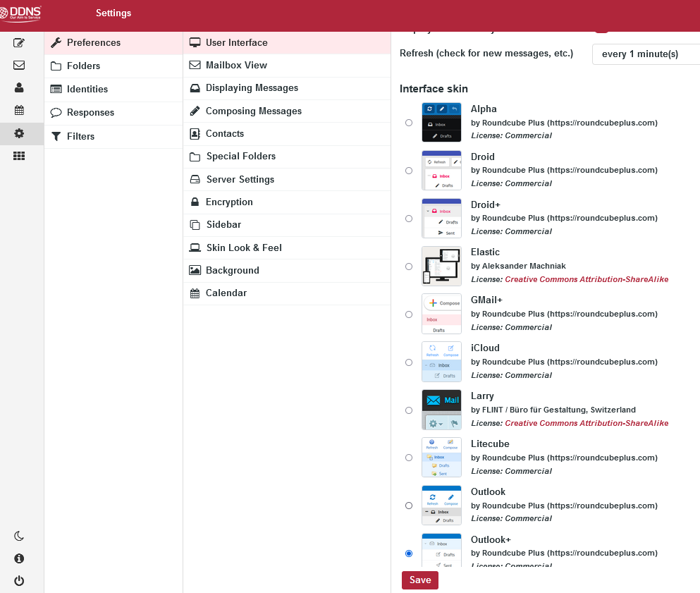Screen dimensions: 700x593
Task: Open the Responses settings section
Action: click(x=113, y=113)
